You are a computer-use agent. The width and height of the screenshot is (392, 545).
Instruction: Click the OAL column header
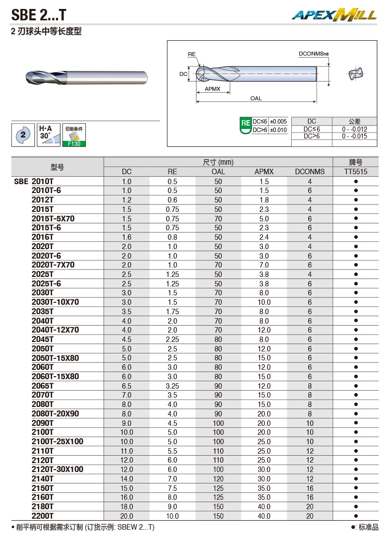coord(218,172)
